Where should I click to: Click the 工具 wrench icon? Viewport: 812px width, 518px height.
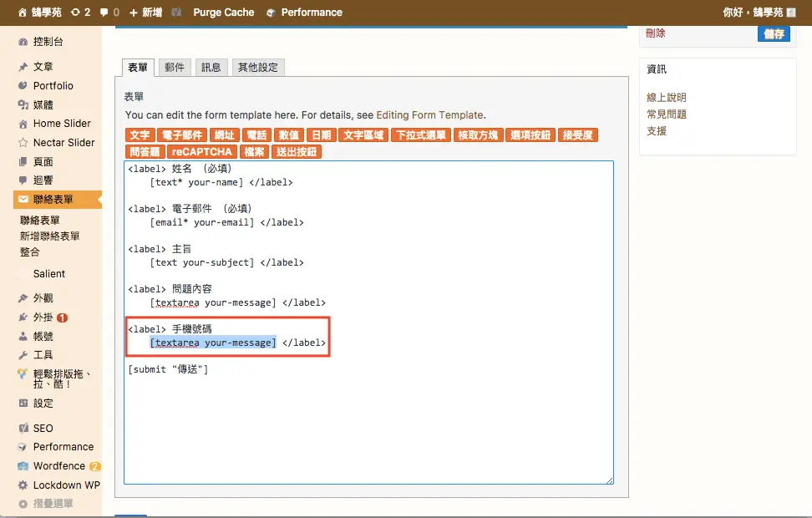coord(23,355)
